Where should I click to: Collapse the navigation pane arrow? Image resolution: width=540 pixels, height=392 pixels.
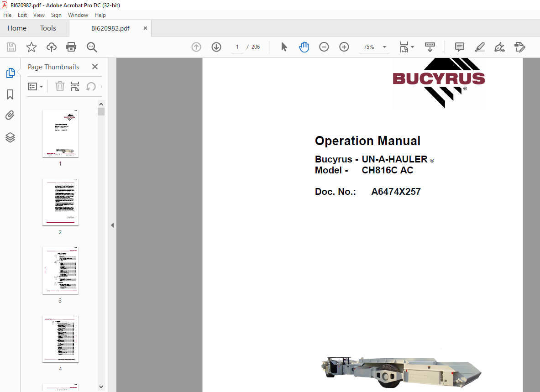coord(112,225)
